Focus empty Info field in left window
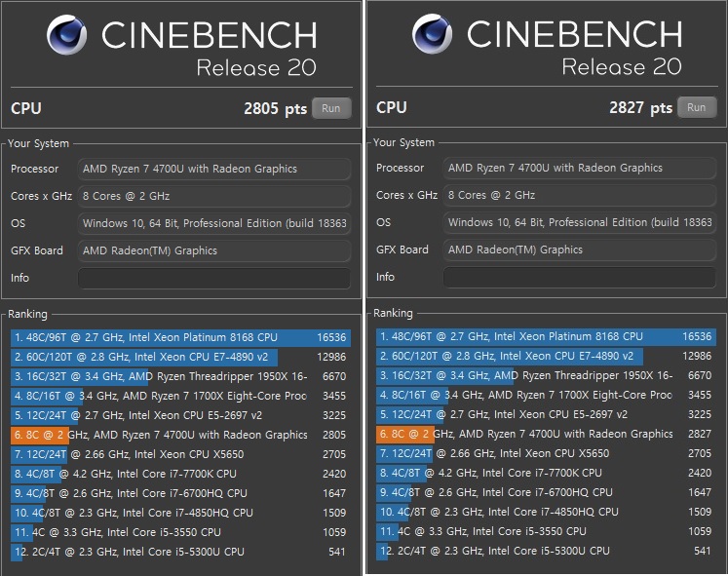This screenshot has height=576, width=728. (x=214, y=278)
